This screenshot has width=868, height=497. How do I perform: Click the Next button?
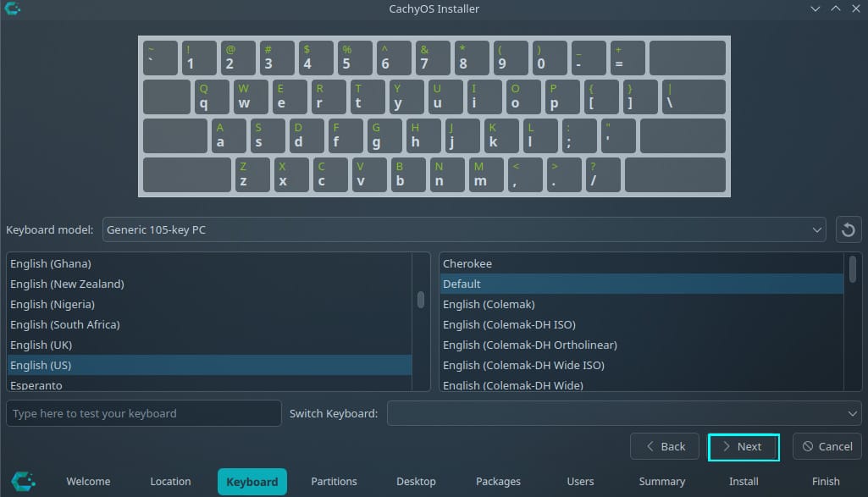[743, 446]
